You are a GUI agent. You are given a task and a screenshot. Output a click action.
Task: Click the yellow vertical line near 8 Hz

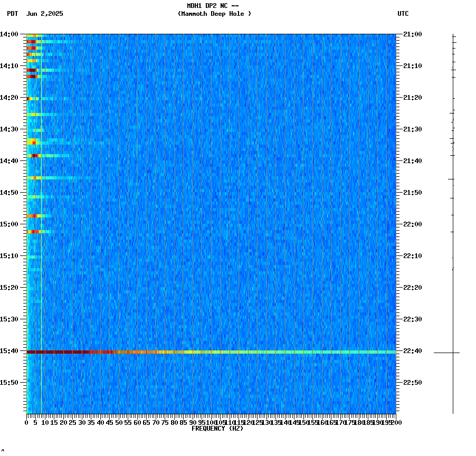pos(41,211)
